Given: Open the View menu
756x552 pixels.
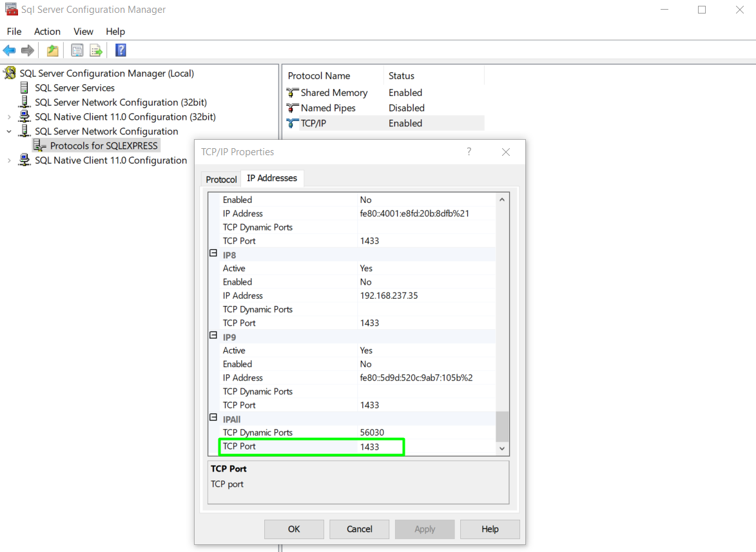Looking at the screenshot, I should 83,32.
